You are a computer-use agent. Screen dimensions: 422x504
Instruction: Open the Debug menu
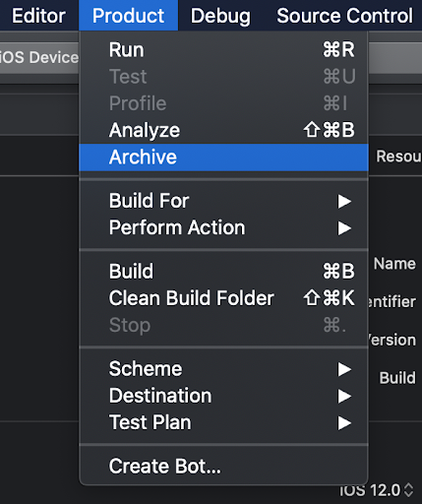[220, 16]
